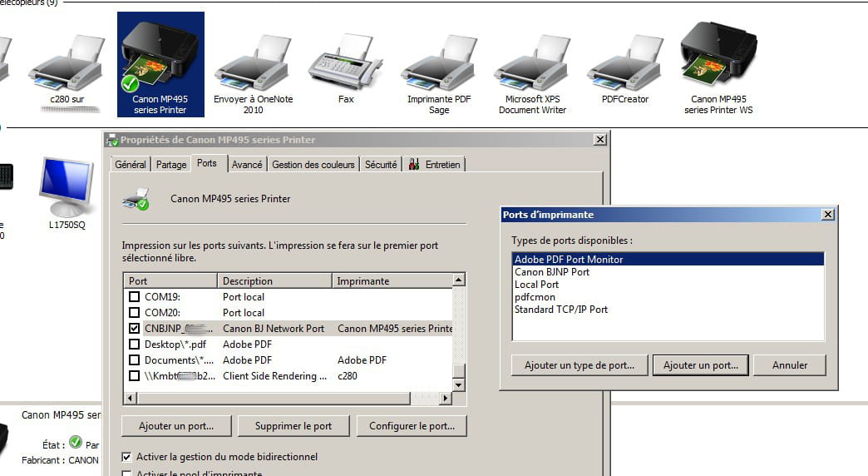
Task: Click the port list horizontal scrollbar thumb
Action: [274, 398]
